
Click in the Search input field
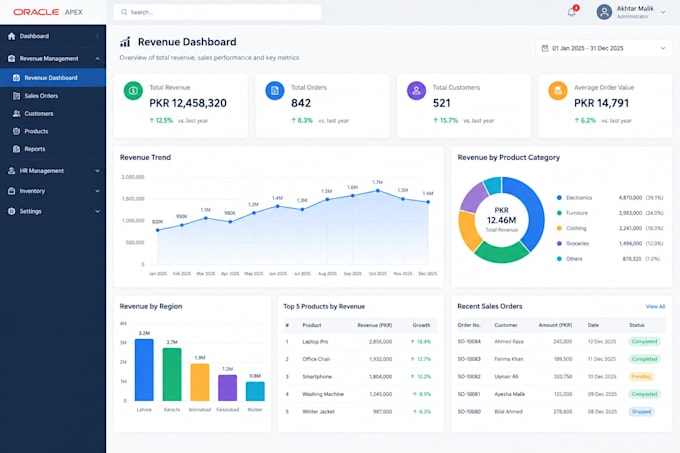218,12
